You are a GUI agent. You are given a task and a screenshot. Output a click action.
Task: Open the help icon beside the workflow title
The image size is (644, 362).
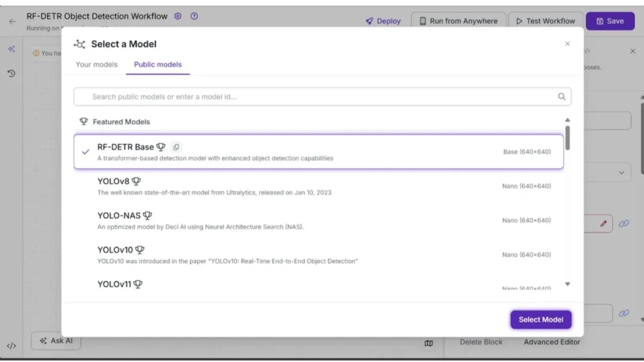click(x=194, y=16)
